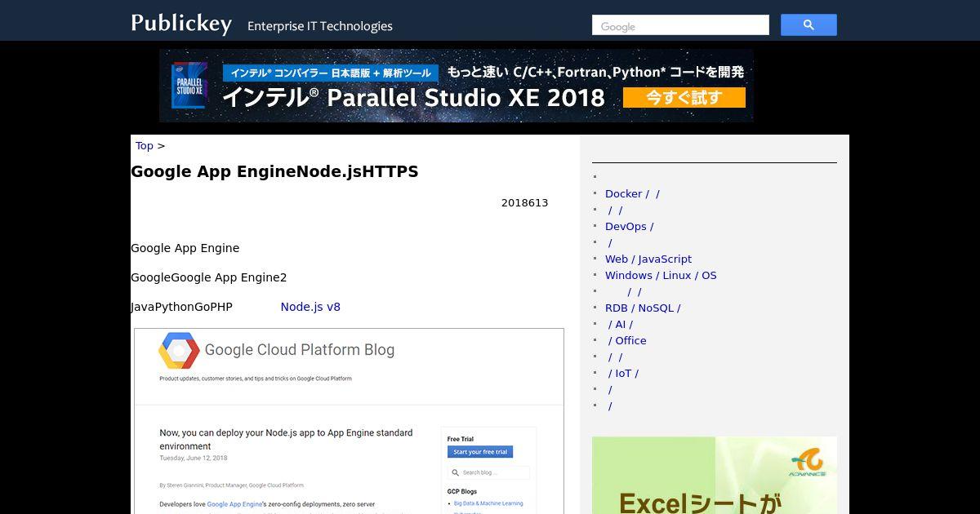Click Start your free trial button in screenshot
Viewport: 980px width, 514px height.
click(480, 451)
